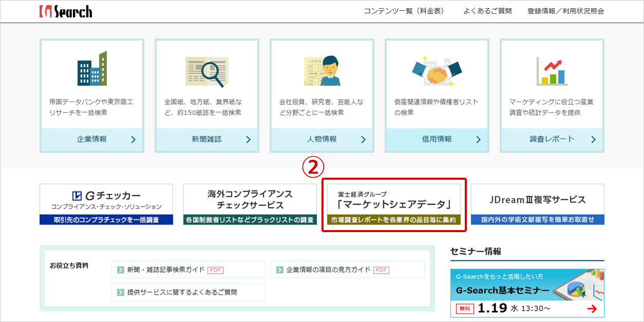Click the G-Search基本セミナー banner thumbnail
The image size is (644, 322).
527,293
